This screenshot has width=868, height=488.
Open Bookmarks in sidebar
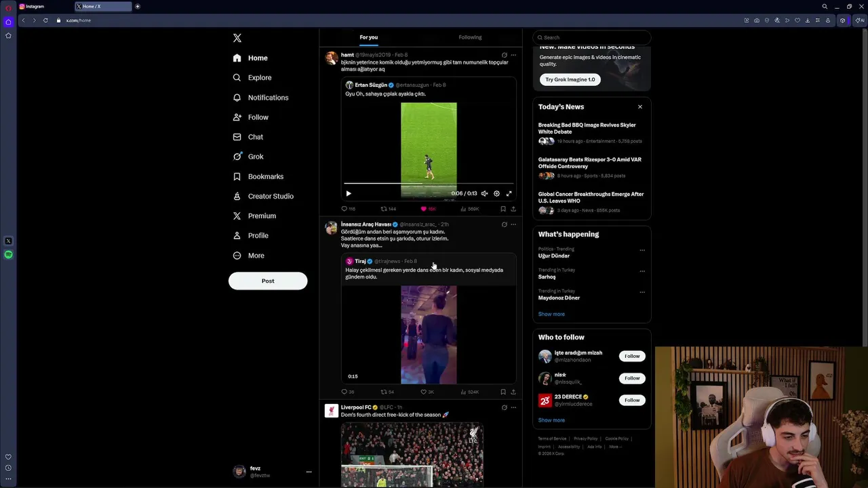coord(258,176)
